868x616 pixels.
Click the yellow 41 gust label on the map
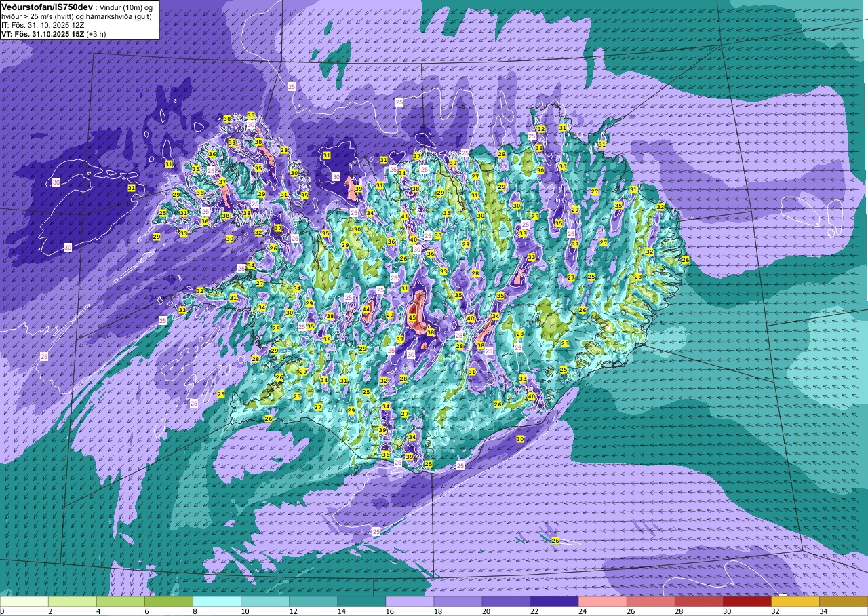click(x=405, y=216)
